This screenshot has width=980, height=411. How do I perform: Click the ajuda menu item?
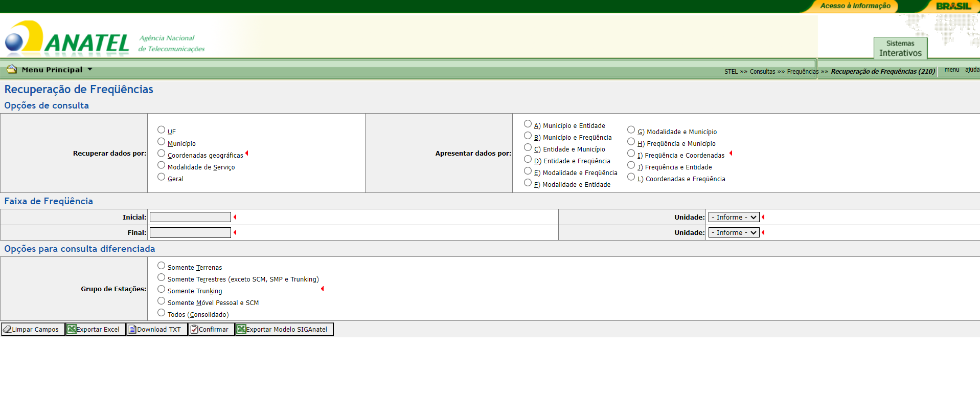coord(972,70)
